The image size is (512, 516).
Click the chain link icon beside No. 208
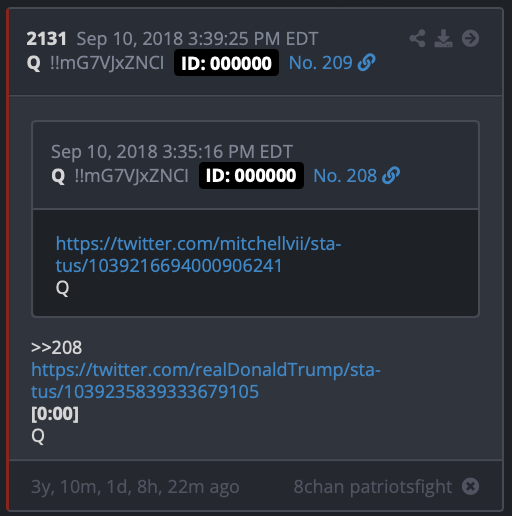(391, 175)
